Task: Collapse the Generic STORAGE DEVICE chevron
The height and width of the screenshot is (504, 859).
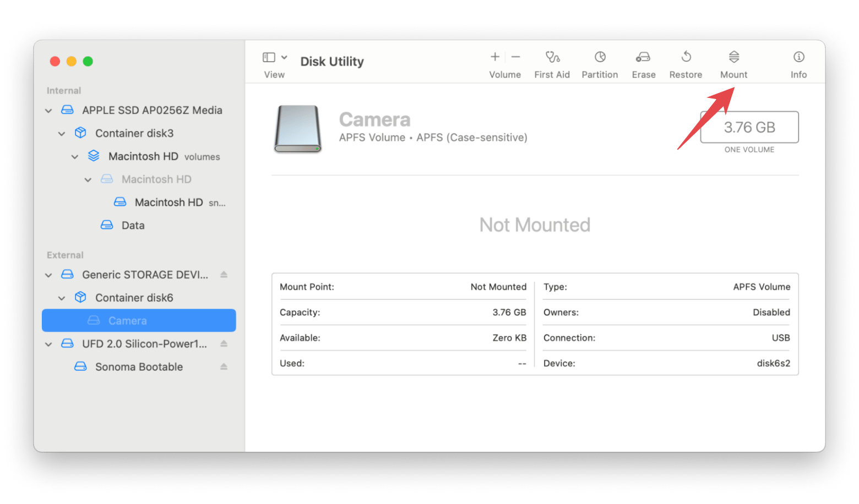Action: tap(48, 275)
